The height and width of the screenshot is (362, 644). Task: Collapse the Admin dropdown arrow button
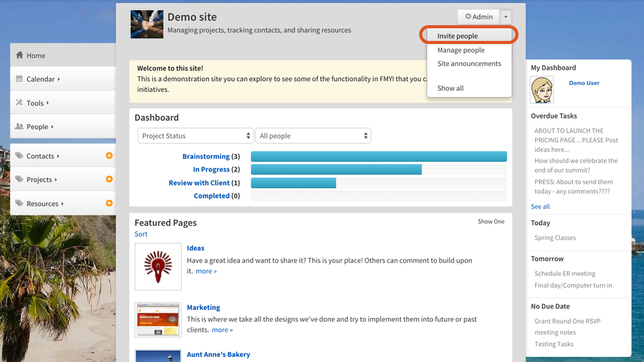506,17
